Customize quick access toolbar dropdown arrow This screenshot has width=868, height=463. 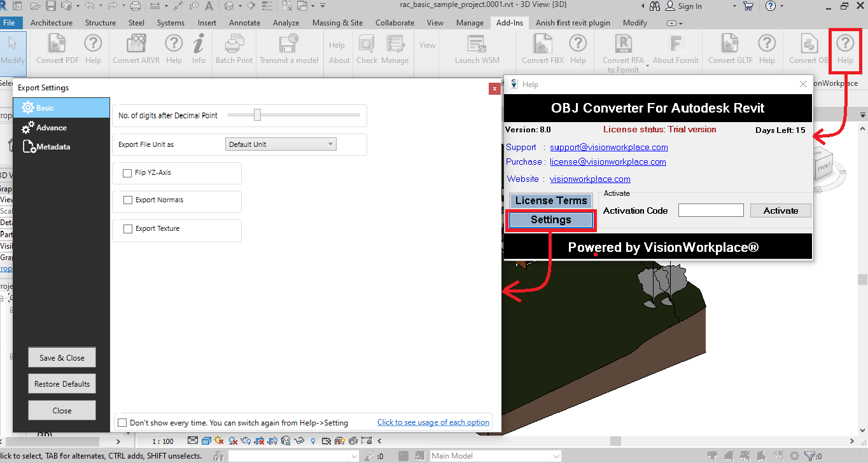[x=323, y=6]
